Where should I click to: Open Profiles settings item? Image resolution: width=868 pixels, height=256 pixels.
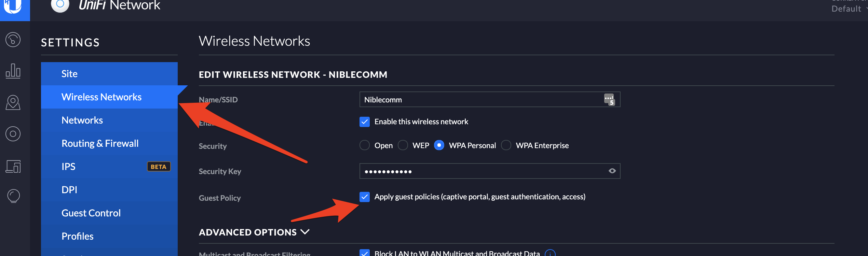(109, 236)
